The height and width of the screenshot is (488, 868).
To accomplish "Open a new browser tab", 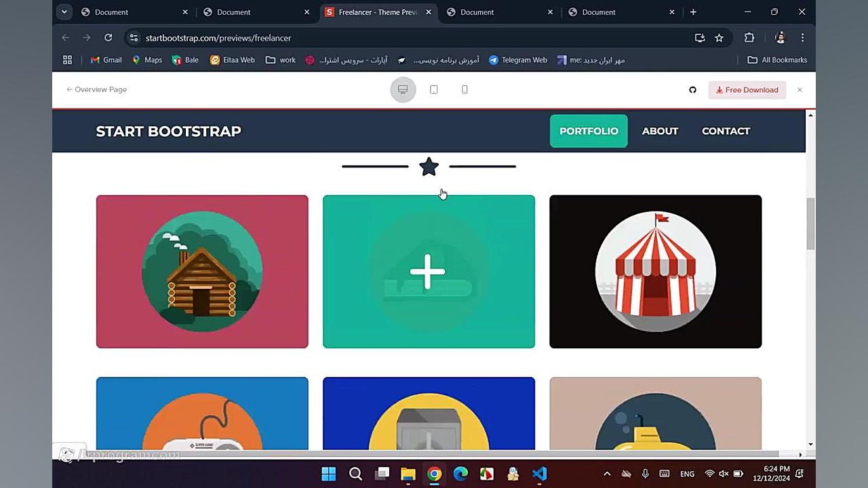I will 693,12.
